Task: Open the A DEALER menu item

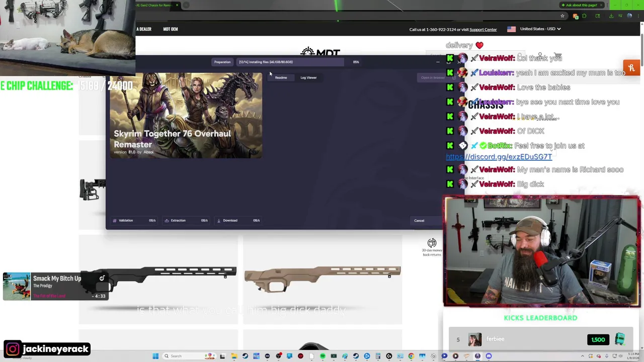Action: (x=144, y=29)
